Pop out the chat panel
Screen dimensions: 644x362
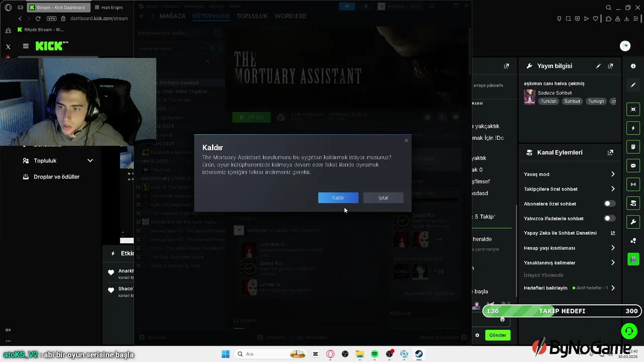point(506,66)
